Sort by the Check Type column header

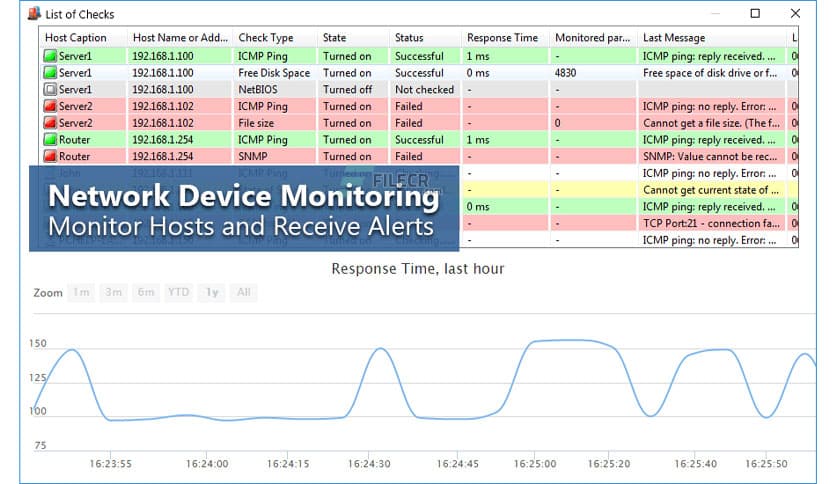pyautogui.click(x=275, y=37)
